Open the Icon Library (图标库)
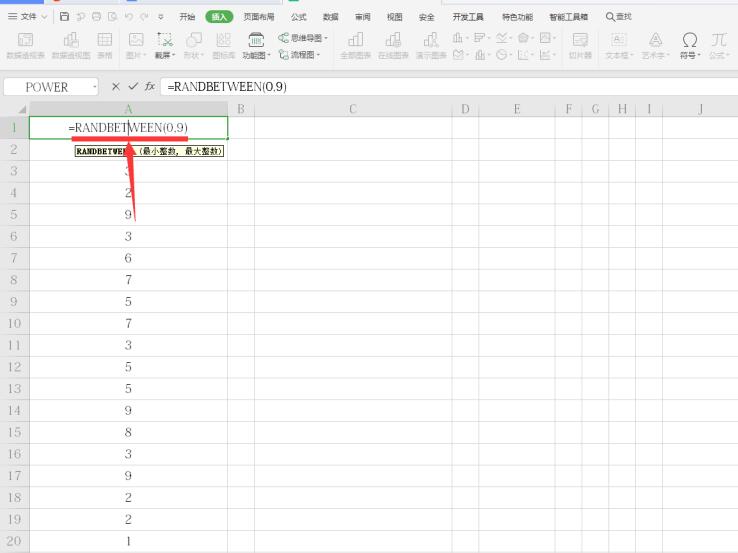The width and height of the screenshot is (738, 553). pyautogui.click(x=224, y=46)
